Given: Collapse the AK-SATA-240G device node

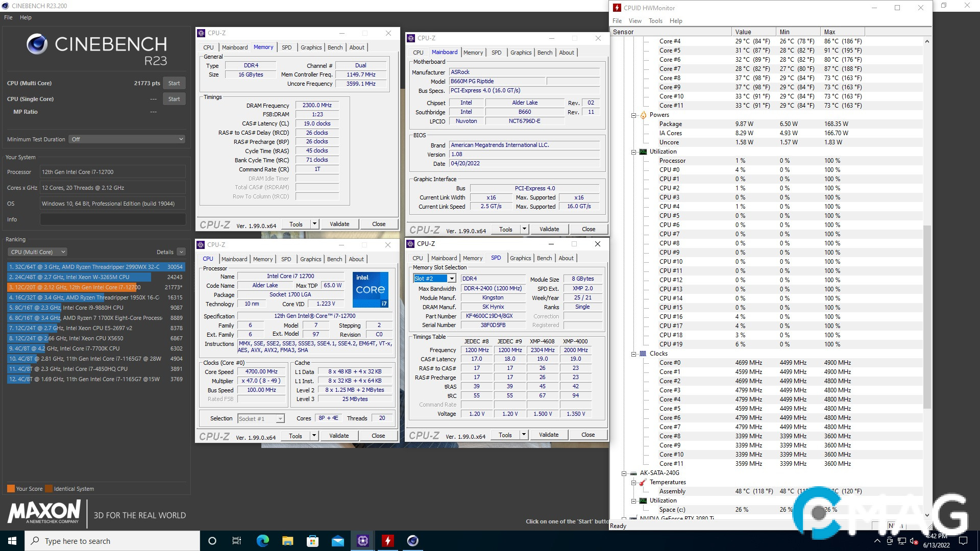Looking at the screenshot, I should [x=624, y=473].
